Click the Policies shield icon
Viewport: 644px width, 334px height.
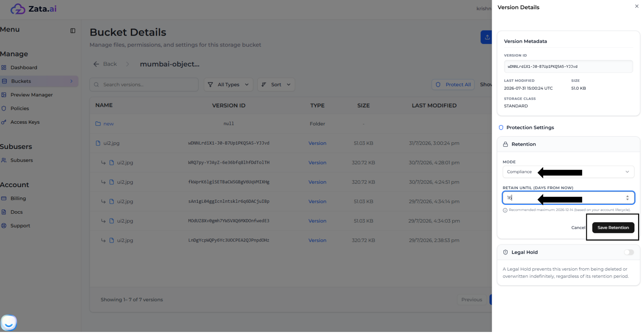[x=4, y=109]
